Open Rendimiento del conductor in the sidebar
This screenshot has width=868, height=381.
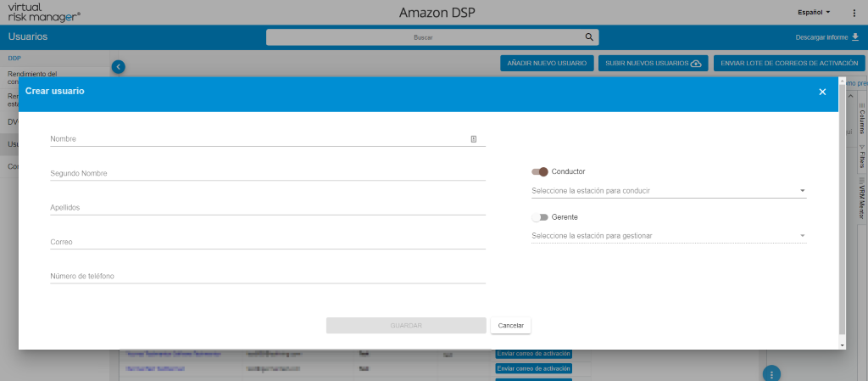[x=33, y=77]
